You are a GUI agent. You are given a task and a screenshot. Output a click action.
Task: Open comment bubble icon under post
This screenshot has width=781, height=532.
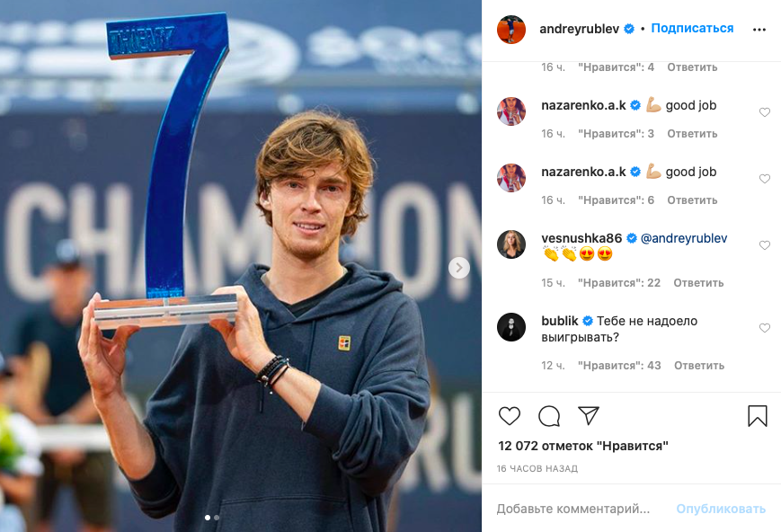coord(549,416)
